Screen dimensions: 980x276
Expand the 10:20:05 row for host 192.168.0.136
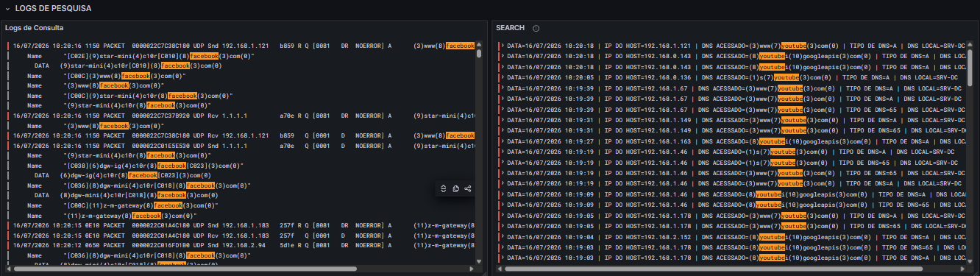click(503, 77)
